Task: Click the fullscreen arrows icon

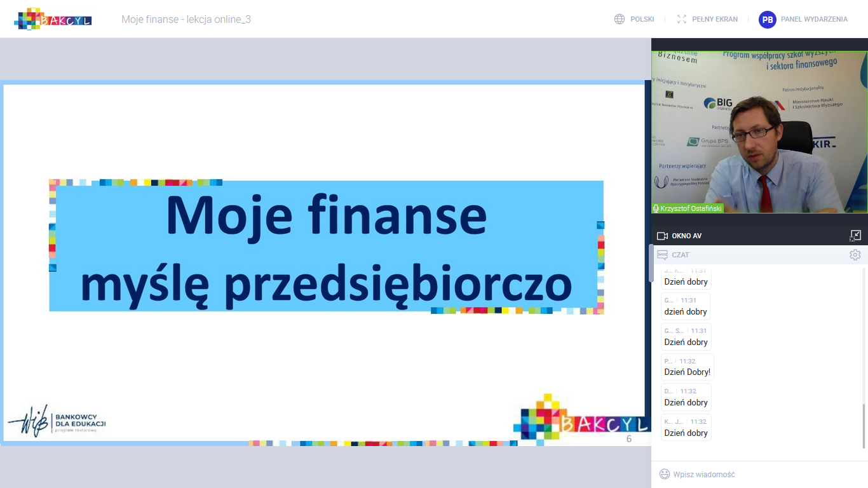Action: (682, 19)
